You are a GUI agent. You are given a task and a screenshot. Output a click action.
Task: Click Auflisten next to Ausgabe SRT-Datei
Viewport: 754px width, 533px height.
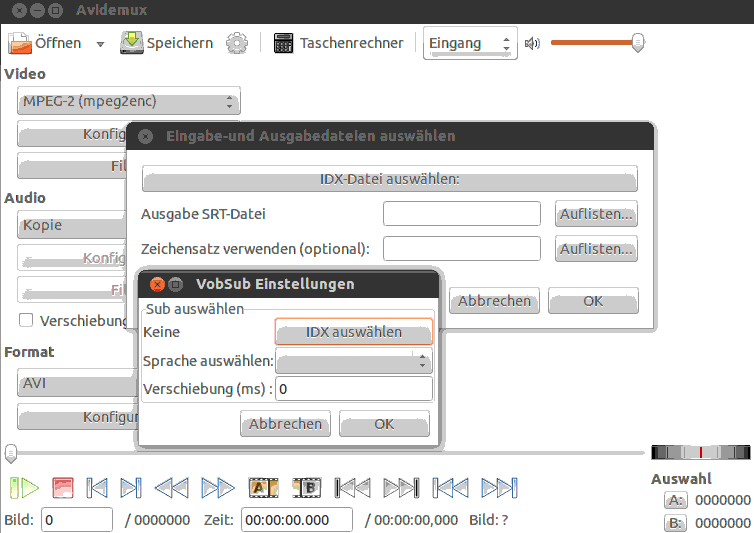coord(596,214)
